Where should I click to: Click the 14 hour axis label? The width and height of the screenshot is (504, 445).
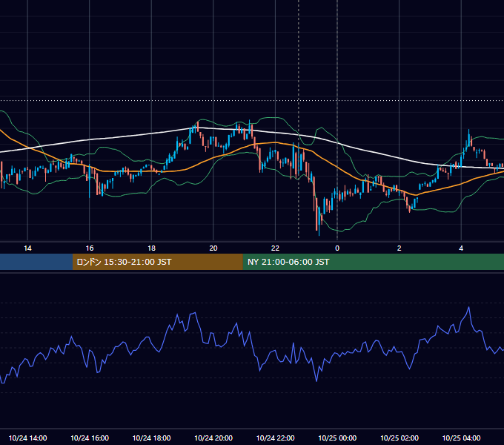pyautogui.click(x=27, y=248)
